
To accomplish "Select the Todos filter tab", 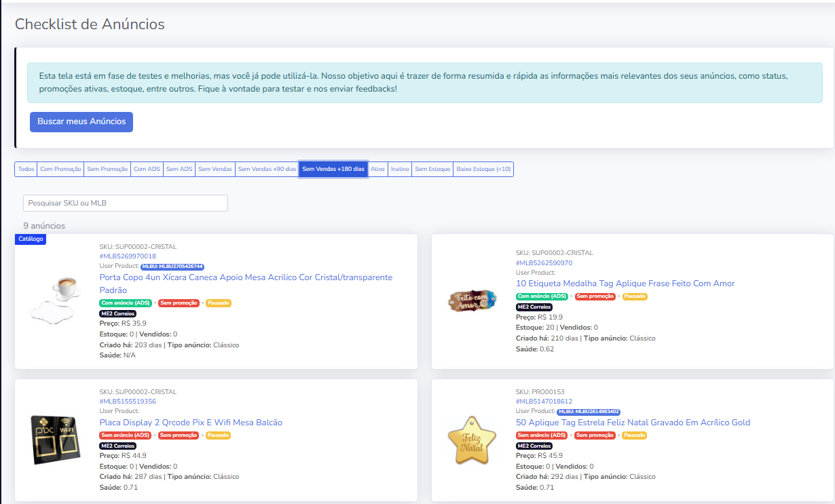I will pyautogui.click(x=26, y=169).
